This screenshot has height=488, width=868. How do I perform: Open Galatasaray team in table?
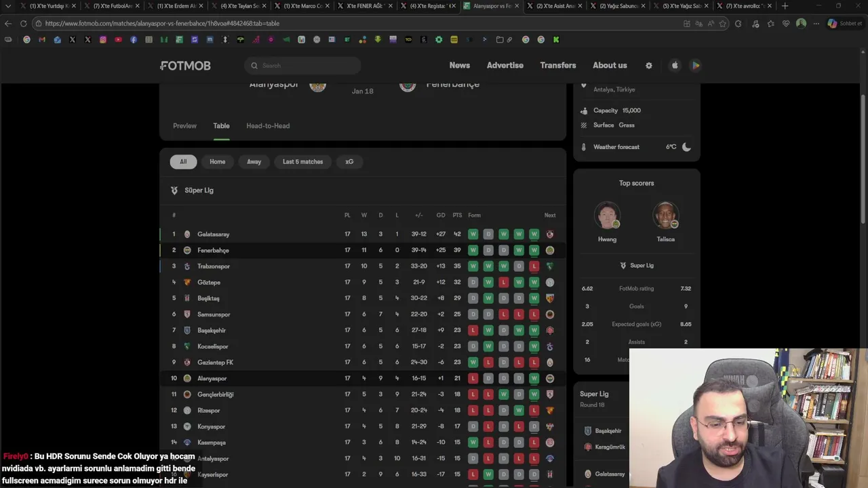[214, 235]
